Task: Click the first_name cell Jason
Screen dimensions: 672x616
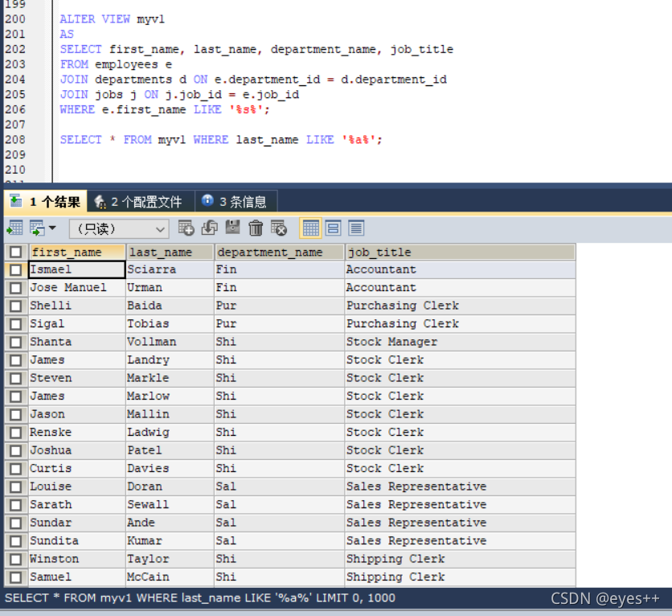Action: click(76, 414)
